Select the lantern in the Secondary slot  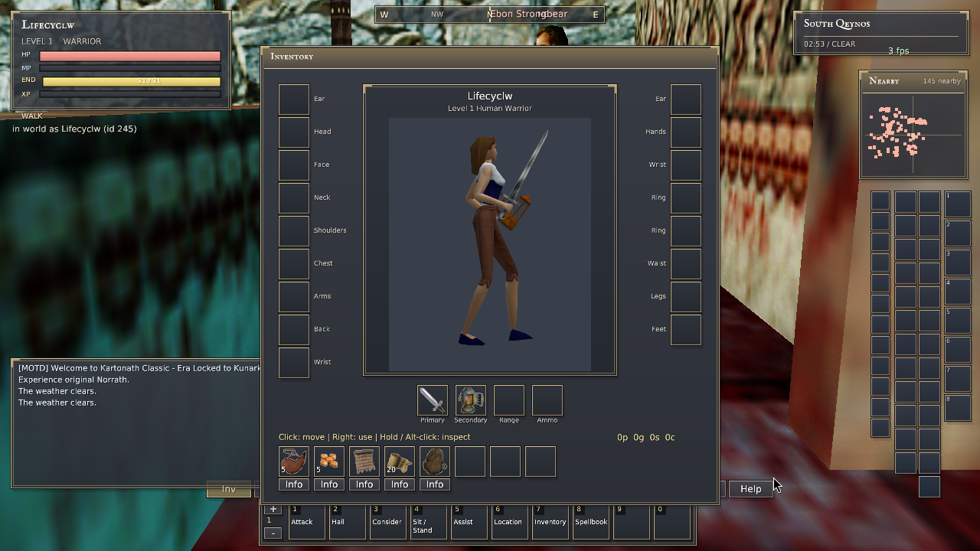tap(470, 400)
